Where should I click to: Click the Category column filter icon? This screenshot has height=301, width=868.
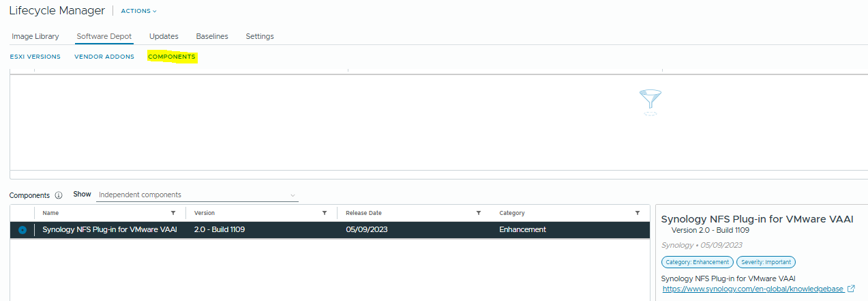638,213
